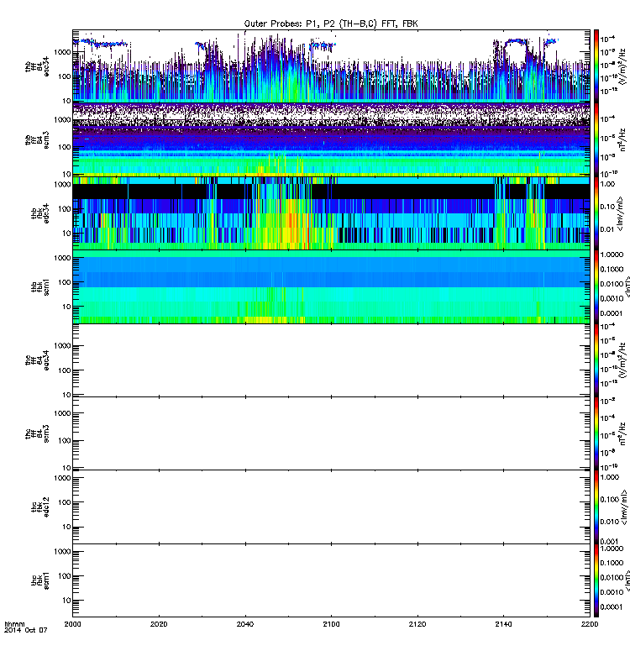This screenshot has width=630, height=672.
Task: Click the 1000 tick label of thb eac34 axis
Action: 62,52
